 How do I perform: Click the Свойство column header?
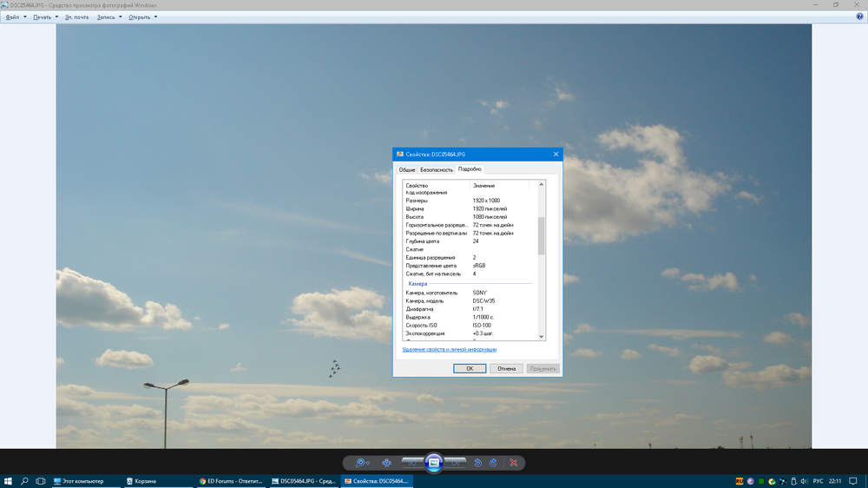(437, 186)
